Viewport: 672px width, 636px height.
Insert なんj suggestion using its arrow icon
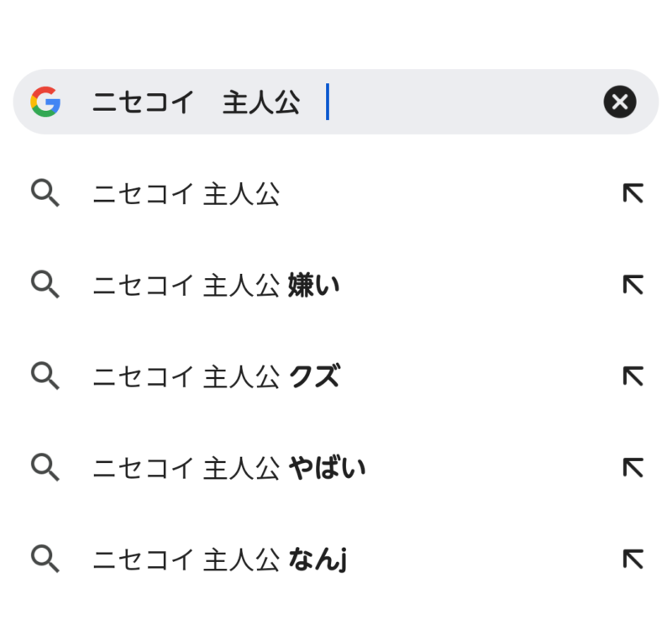632,558
